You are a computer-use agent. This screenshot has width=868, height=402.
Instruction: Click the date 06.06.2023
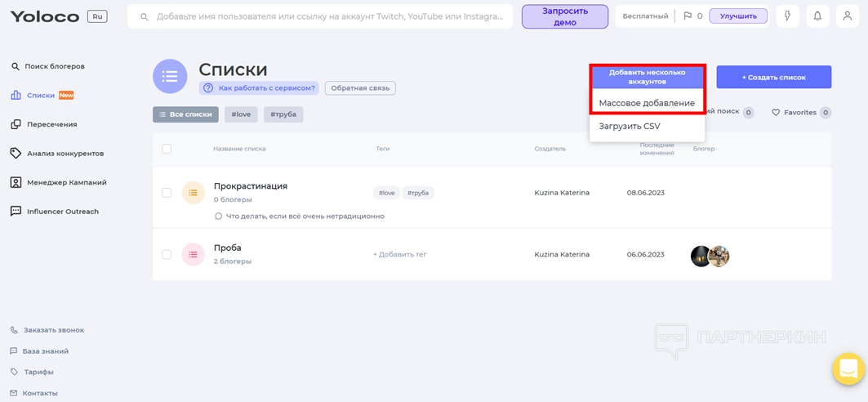(645, 255)
